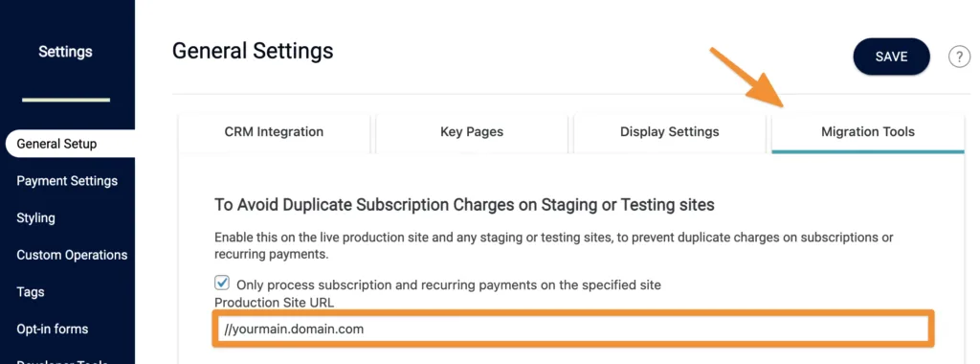980x364 pixels.
Task: Open the Display Settings tab
Action: (669, 132)
